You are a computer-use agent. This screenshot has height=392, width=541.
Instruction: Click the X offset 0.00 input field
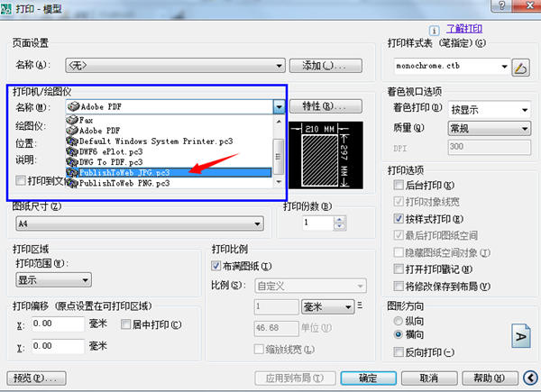pyautogui.click(x=58, y=324)
